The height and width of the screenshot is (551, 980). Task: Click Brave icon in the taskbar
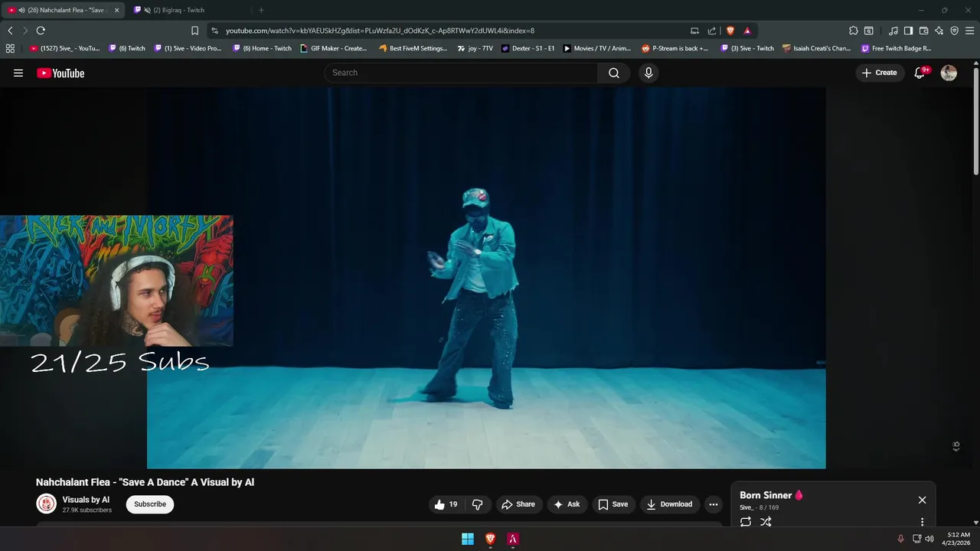coord(490,539)
